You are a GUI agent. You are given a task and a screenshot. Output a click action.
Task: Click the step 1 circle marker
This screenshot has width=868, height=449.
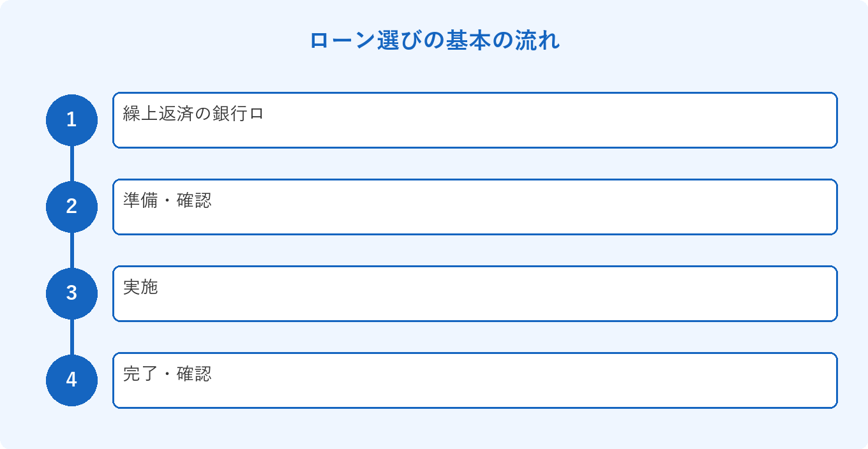pyautogui.click(x=71, y=120)
